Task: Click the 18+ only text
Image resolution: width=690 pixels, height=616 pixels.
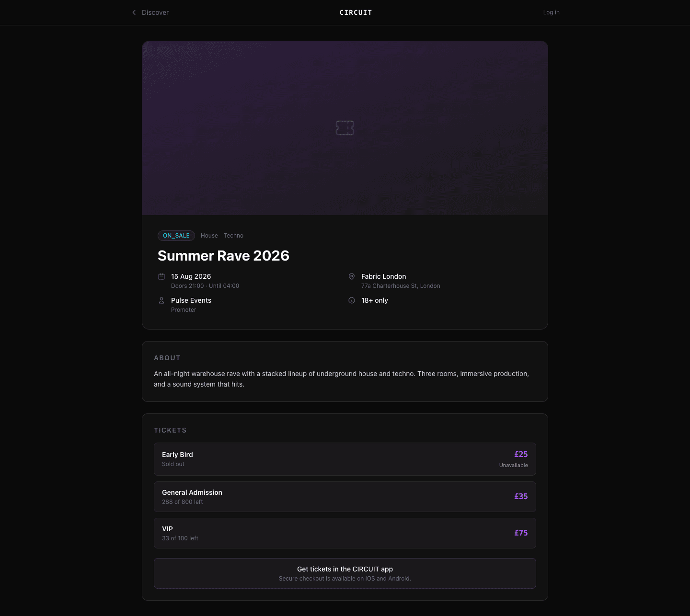Action: 375,300
